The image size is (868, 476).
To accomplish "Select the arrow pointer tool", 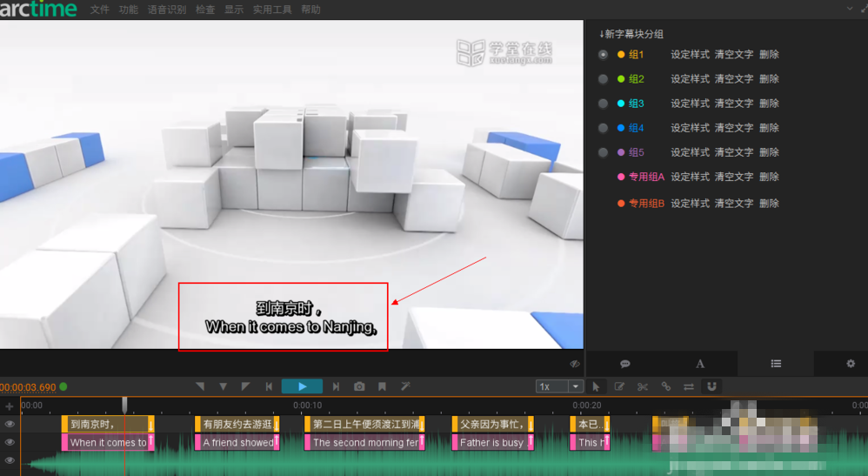I will (596, 386).
